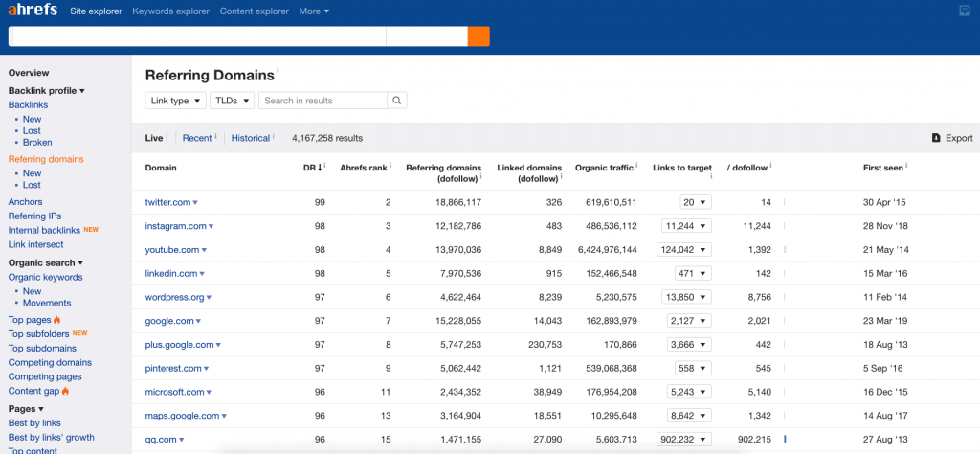Viewport: 980px width, 454px height.
Task: Open links-to-target dropdown showing 11,244
Action: tap(686, 226)
